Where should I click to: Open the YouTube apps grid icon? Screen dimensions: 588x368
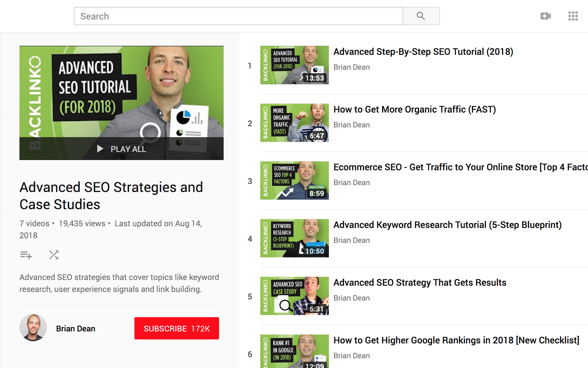click(573, 16)
